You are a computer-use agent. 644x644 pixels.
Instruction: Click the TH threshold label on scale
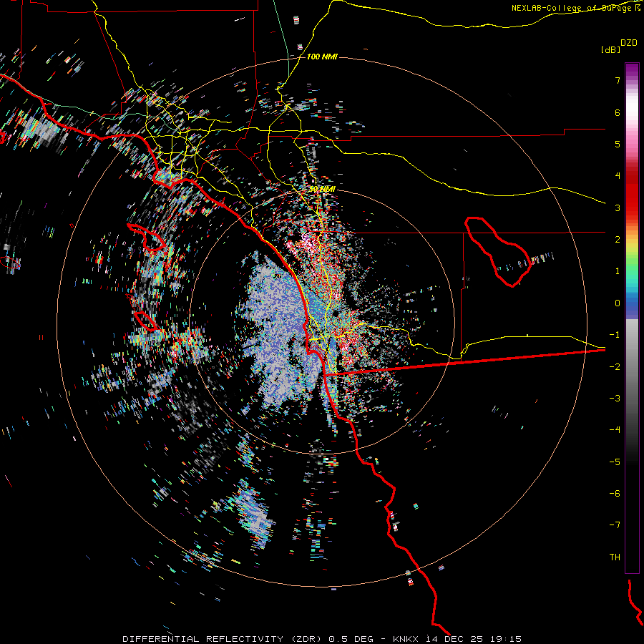tap(615, 557)
